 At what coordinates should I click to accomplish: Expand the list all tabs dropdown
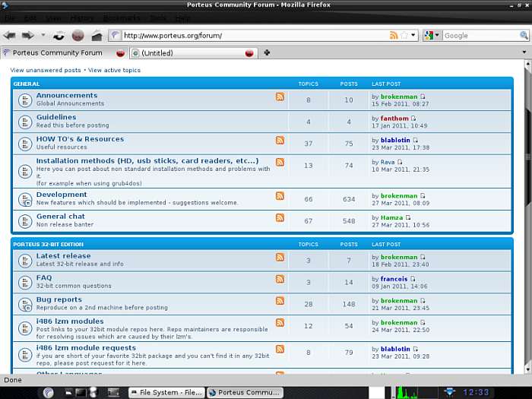click(524, 53)
